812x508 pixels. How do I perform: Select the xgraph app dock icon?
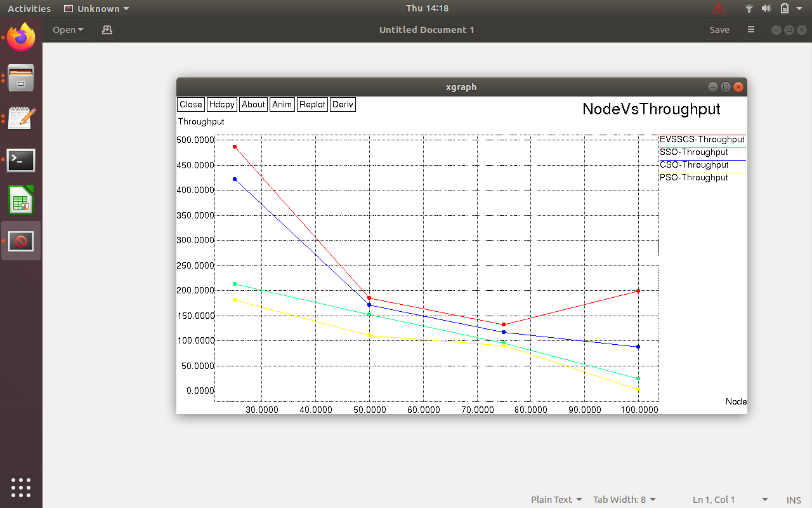tap(21, 241)
